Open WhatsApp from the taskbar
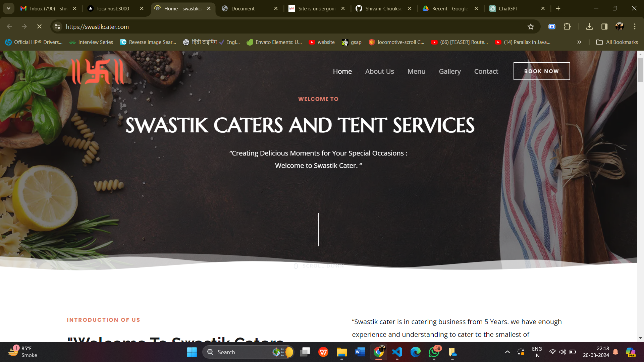Screen dimensions: 644x362 click(434, 352)
